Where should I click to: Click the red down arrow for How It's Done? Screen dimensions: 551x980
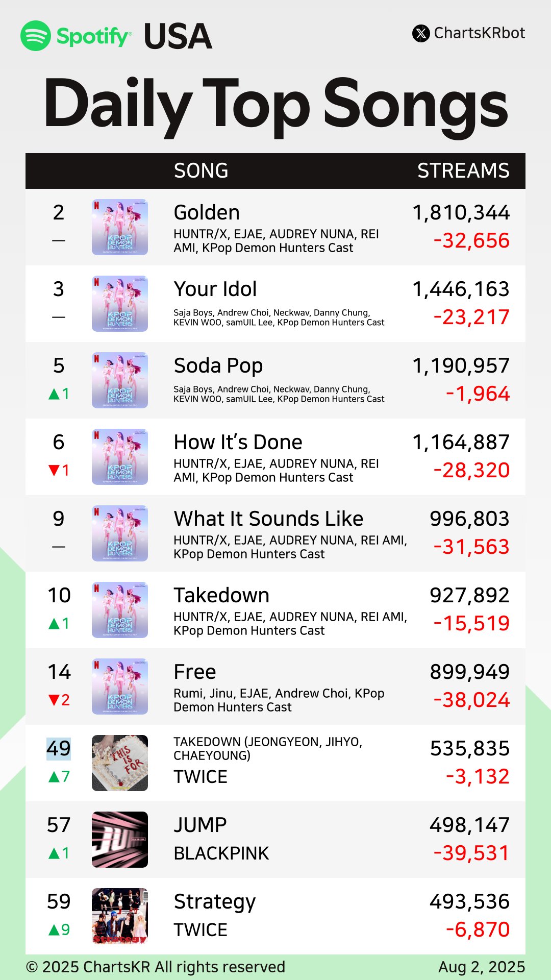click(54, 471)
